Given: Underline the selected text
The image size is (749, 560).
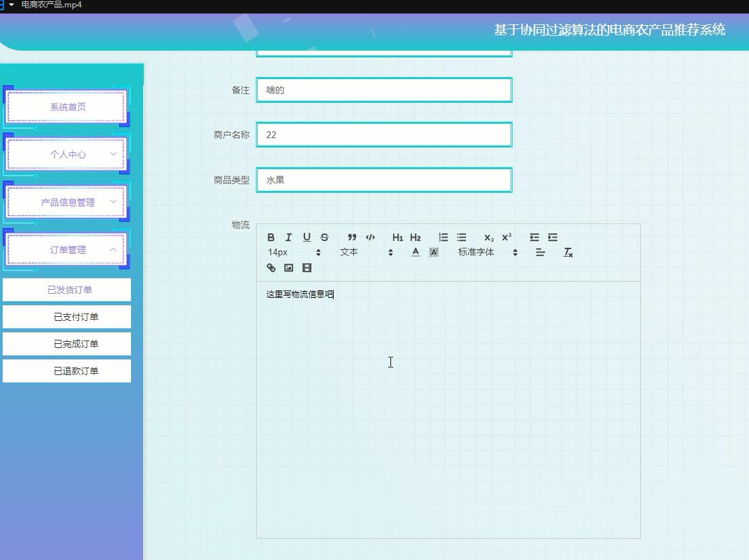Looking at the screenshot, I should (x=307, y=238).
